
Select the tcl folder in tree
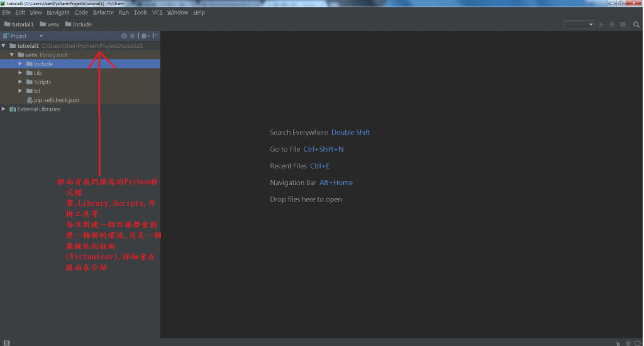[80, 91]
